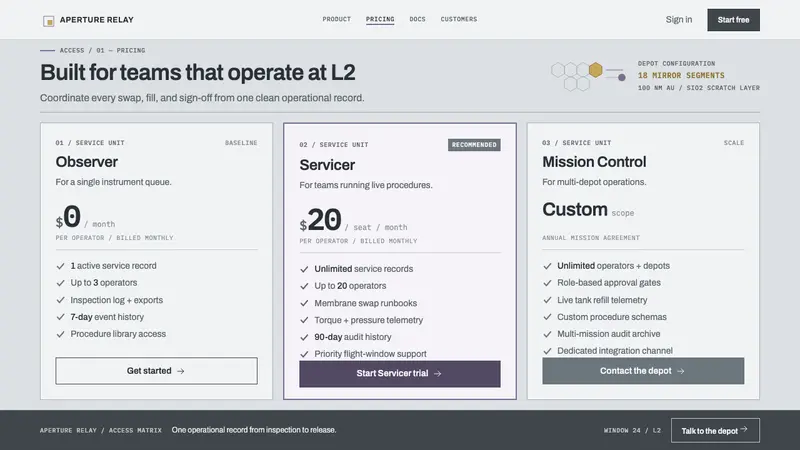Click the Get started button
The height and width of the screenshot is (450, 800).
click(x=157, y=371)
